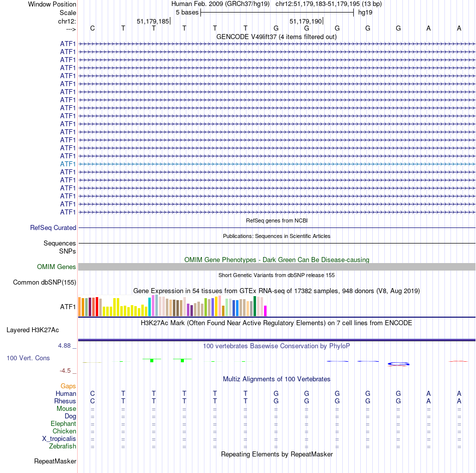476x473 pixels.
Task: Click the chr12:51,179,183-51,179,195 (13 bp) position text
Action: (x=329, y=4)
